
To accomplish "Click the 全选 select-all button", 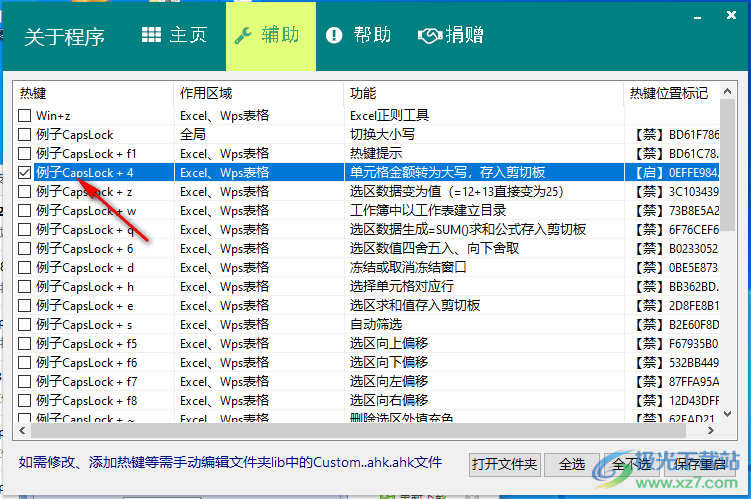I will (572, 465).
